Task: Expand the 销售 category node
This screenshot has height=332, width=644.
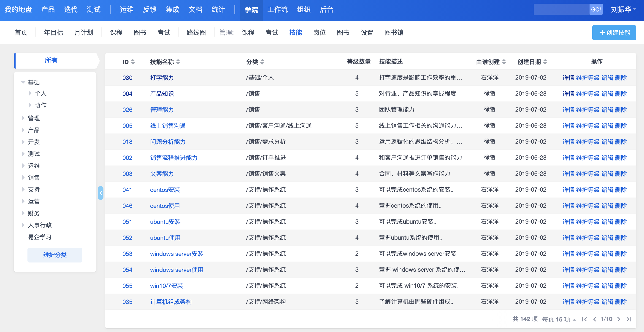Action: pyautogui.click(x=23, y=177)
